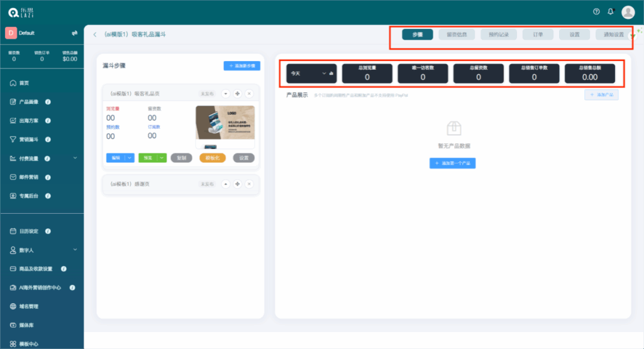The width and height of the screenshot is (644, 349).
Task: Switch to the 留资信息 tab
Action: pyautogui.click(x=457, y=35)
